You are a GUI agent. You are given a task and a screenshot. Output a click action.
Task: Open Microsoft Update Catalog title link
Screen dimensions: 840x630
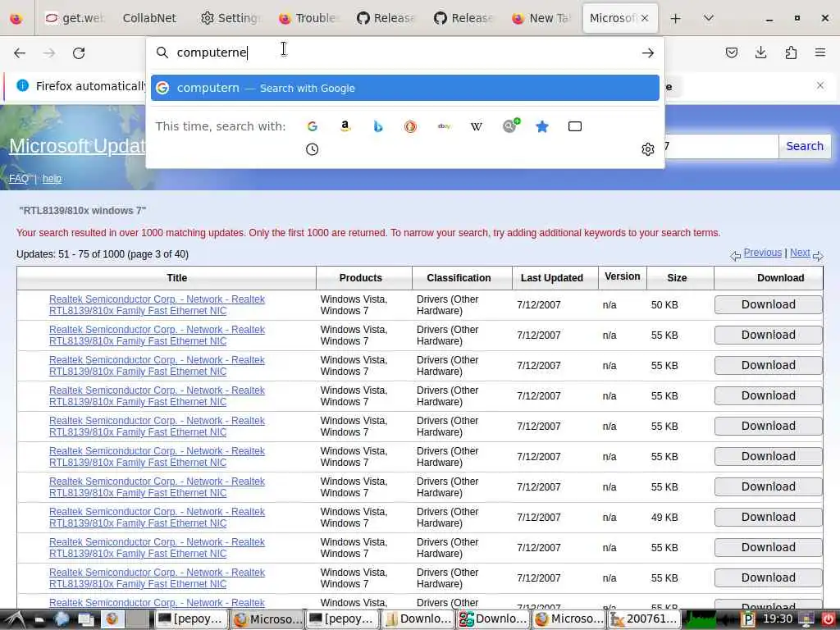click(x=77, y=146)
